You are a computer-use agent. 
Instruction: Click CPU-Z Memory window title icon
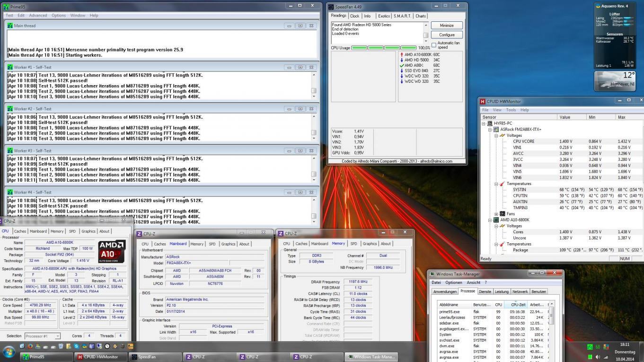coord(281,233)
